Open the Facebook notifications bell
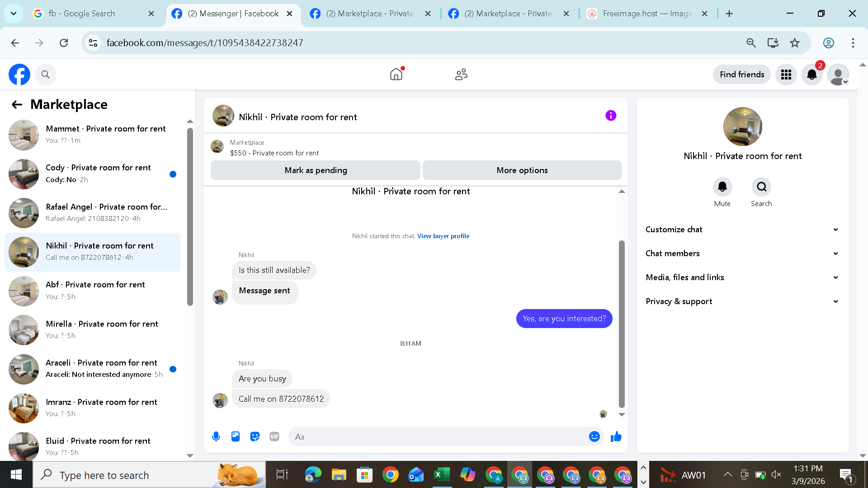This screenshot has width=868, height=488. pos(812,75)
